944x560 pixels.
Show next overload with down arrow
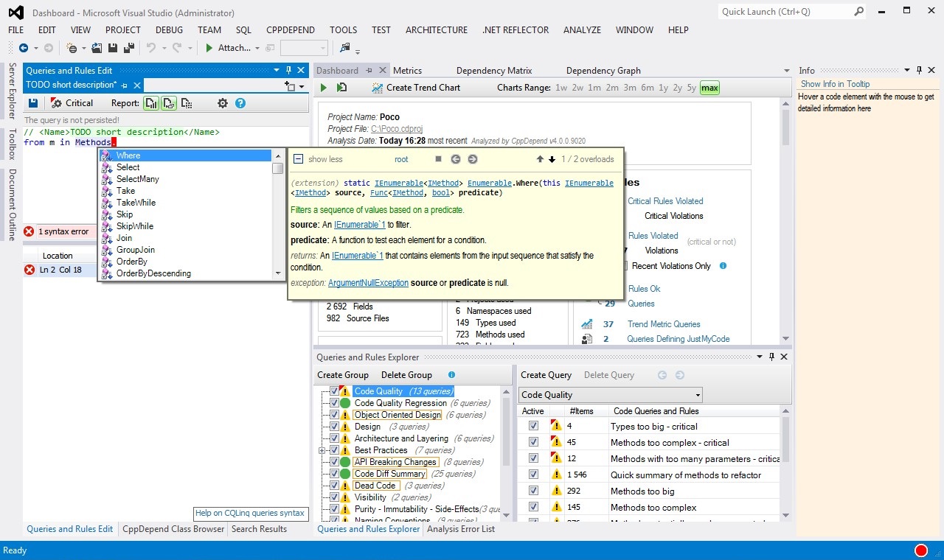552,159
